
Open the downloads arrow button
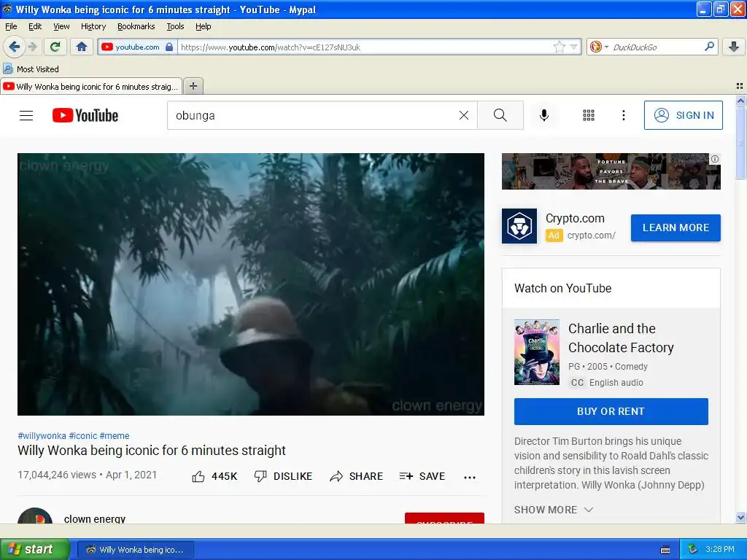(x=734, y=47)
